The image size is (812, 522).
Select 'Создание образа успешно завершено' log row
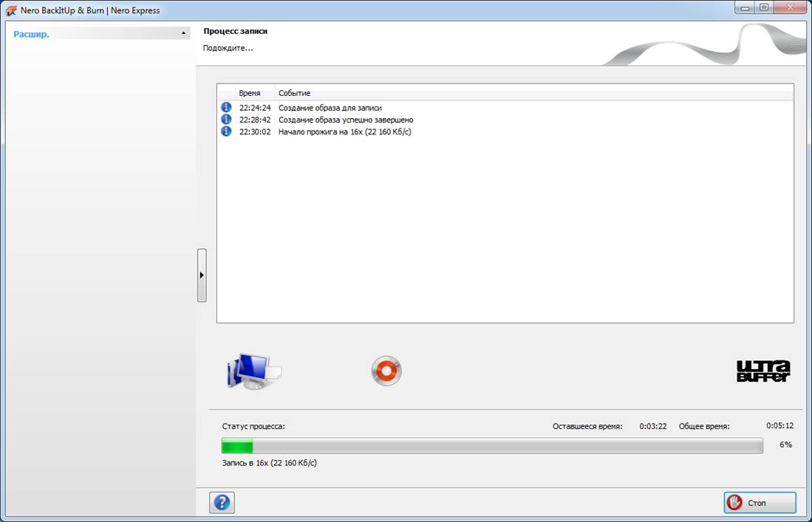[345, 120]
